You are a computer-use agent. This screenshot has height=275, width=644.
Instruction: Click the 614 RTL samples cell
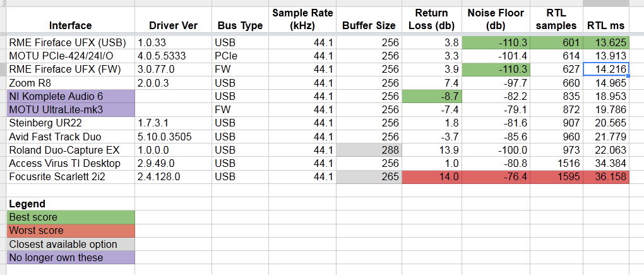pyautogui.click(x=556, y=56)
